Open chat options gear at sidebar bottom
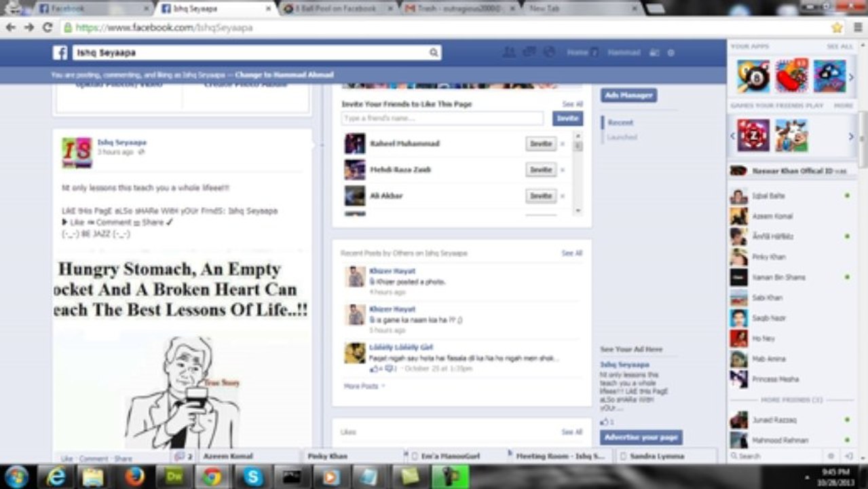 [x=831, y=456]
